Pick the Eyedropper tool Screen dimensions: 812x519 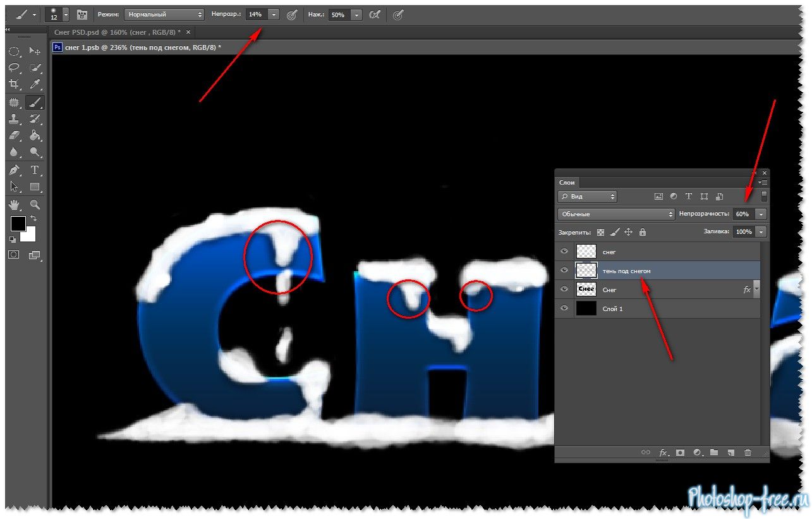(35, 84)
